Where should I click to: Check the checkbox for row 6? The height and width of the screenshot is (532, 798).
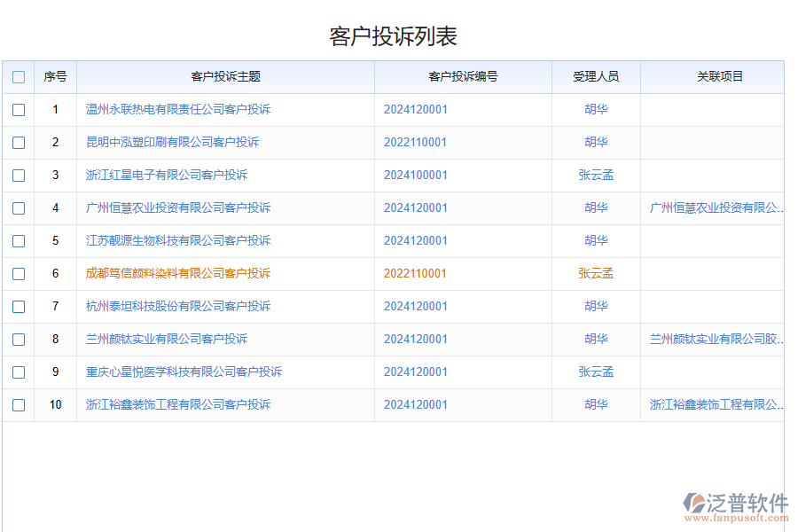pos(18,273)
